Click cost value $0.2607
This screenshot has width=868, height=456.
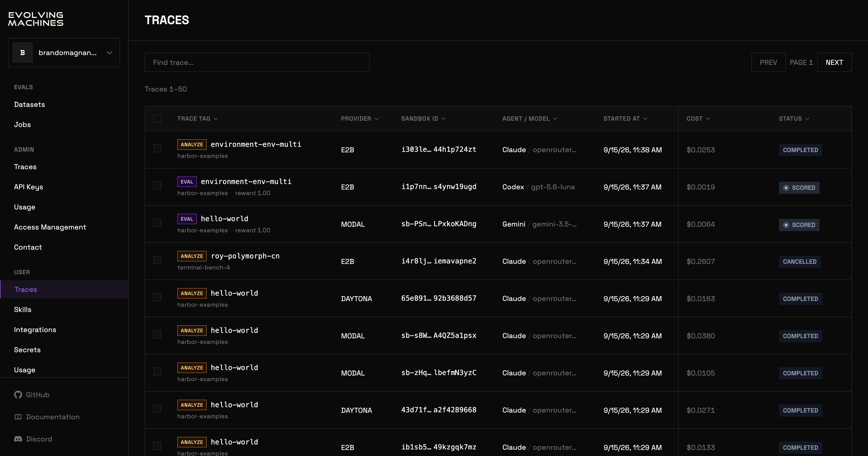pos(700,261)
